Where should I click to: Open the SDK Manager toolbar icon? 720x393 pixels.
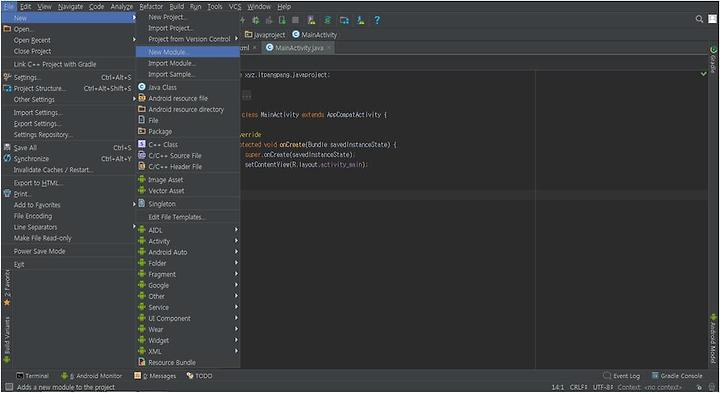point(360,20)
